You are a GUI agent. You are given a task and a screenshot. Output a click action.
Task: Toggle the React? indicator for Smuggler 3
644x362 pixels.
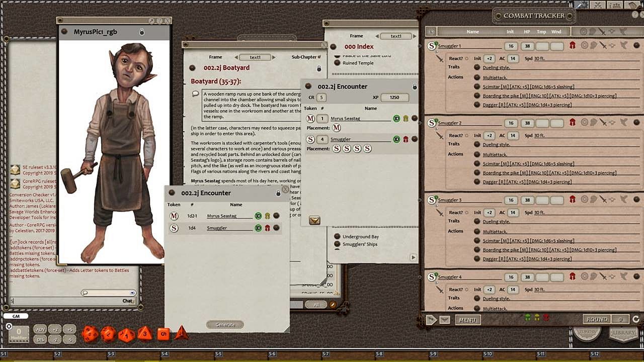click(467, 213)
